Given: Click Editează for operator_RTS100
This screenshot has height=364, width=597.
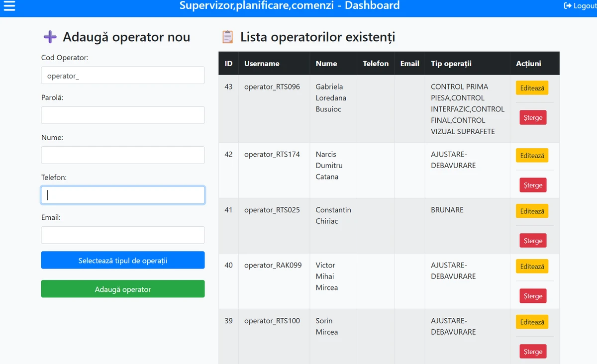Looking at the screenshot, I should coord(532,322).
